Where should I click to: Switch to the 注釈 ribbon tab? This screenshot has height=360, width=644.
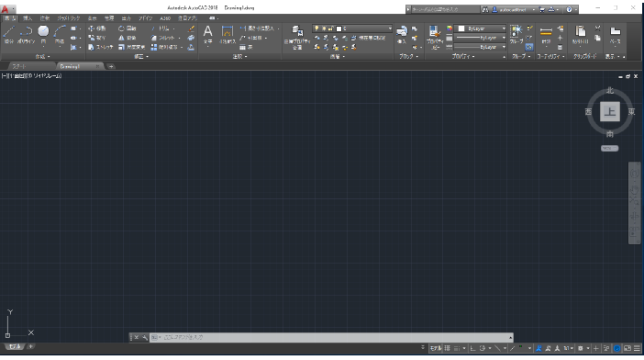point(44,18)
